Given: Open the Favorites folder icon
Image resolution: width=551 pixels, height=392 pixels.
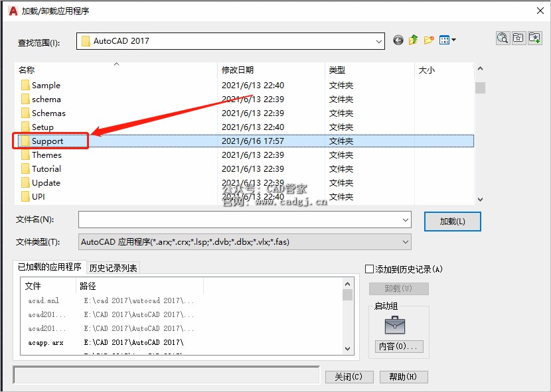Looking at the screenshot, I should tap(518, 38).
